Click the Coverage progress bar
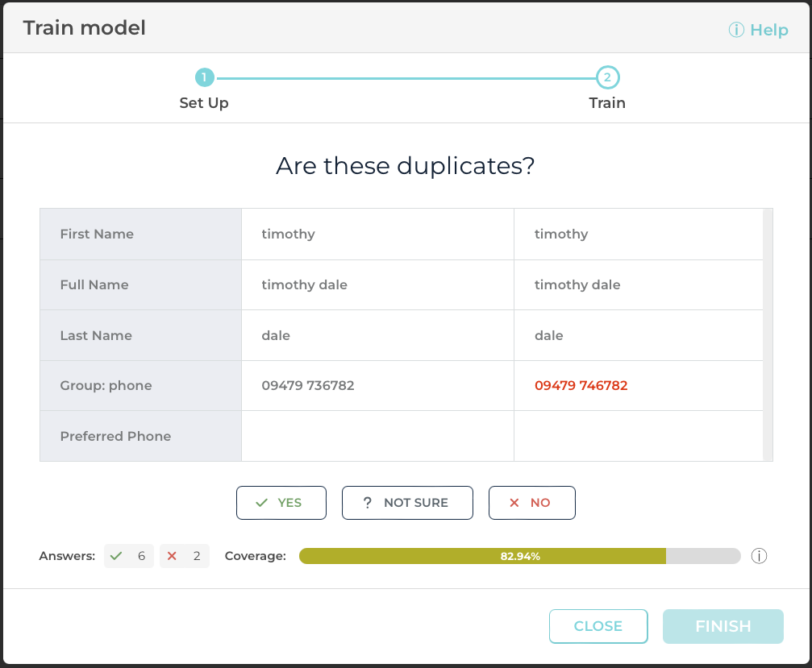Screen dimensions: 812x668 pos(519,556)
